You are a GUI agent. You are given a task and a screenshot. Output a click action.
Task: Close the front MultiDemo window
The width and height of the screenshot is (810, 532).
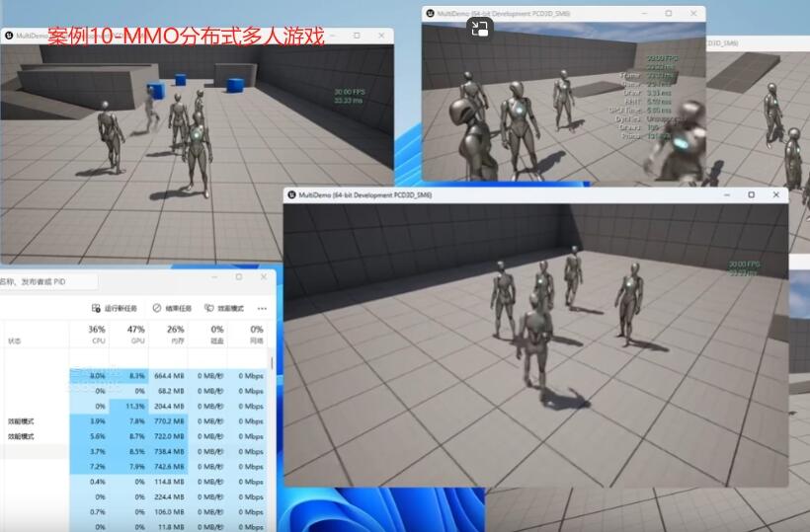pos(775,195)
